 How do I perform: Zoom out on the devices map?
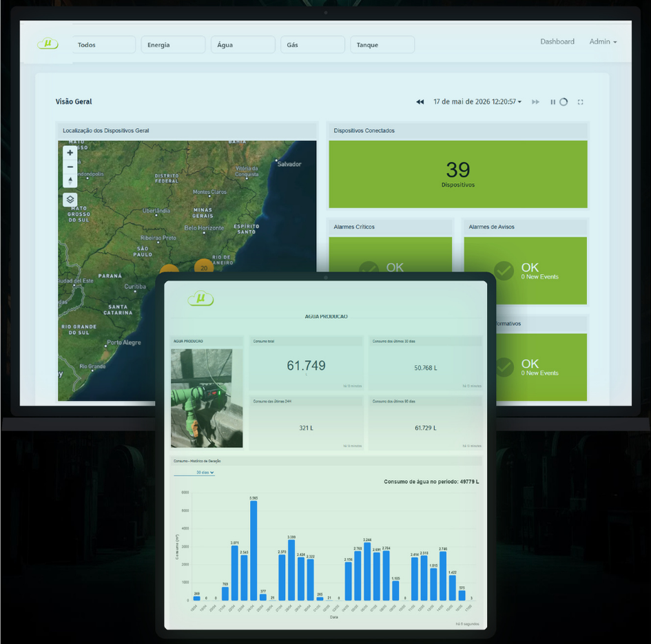(70, 167)
